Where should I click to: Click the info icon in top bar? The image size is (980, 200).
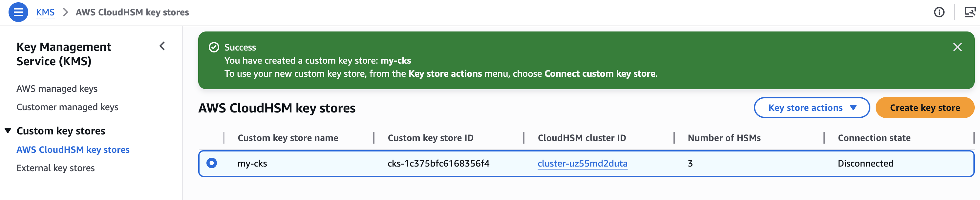click(939, 12)
